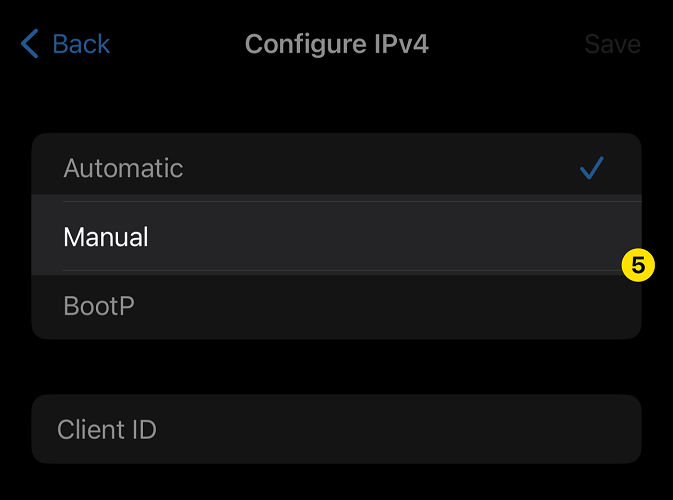Tap the BootP text label
The height and width of the screenshot is (500, 673).
99,305
